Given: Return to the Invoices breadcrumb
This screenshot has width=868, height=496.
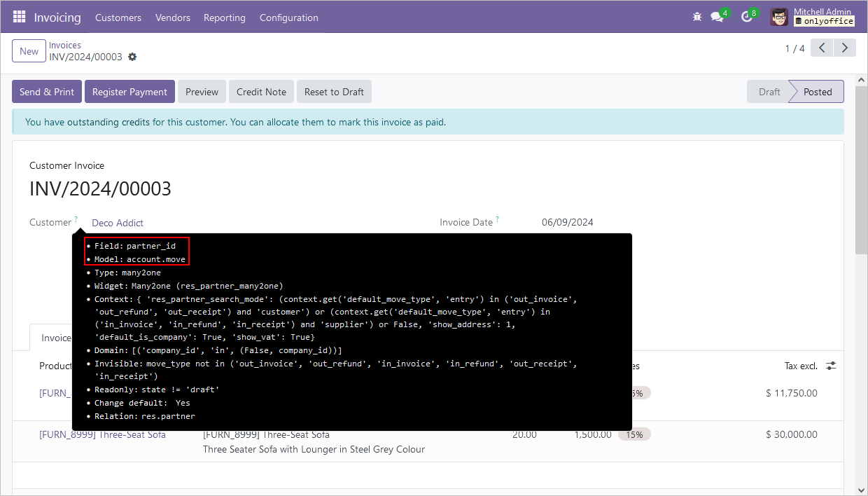Looking at the screenshot, I should click(x=65, y=44).
